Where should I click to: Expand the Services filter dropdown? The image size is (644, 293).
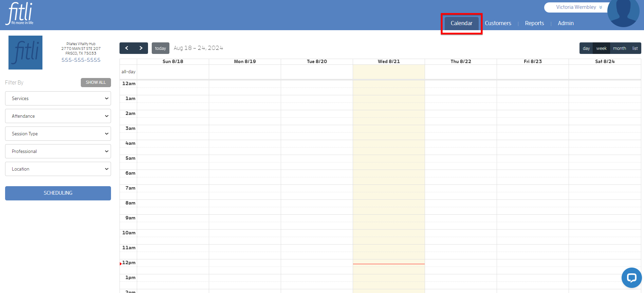[58, 98]
